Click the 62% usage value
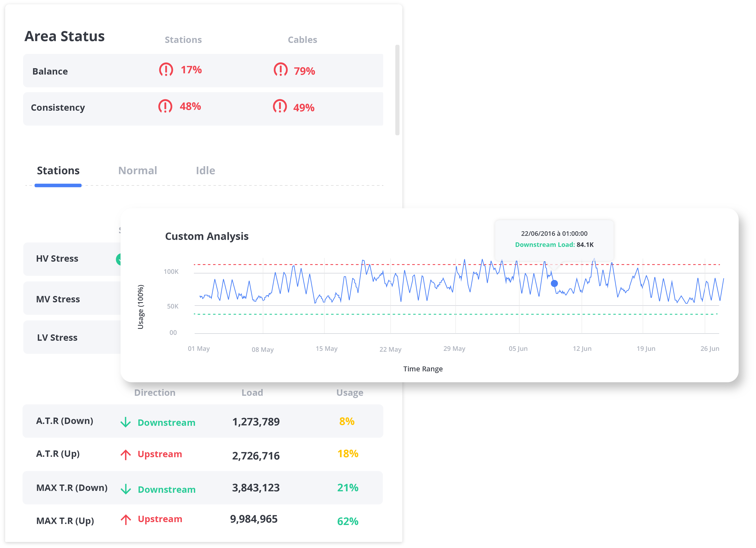 pos(347,521)
